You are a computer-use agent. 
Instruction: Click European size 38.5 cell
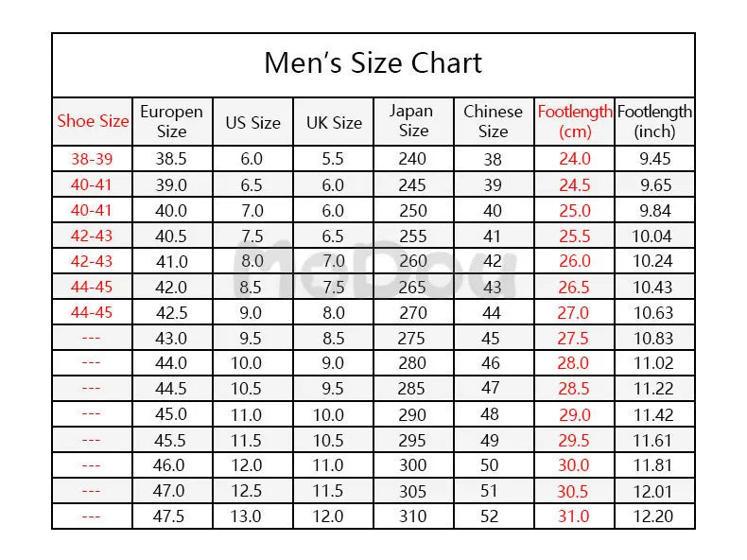172,159
